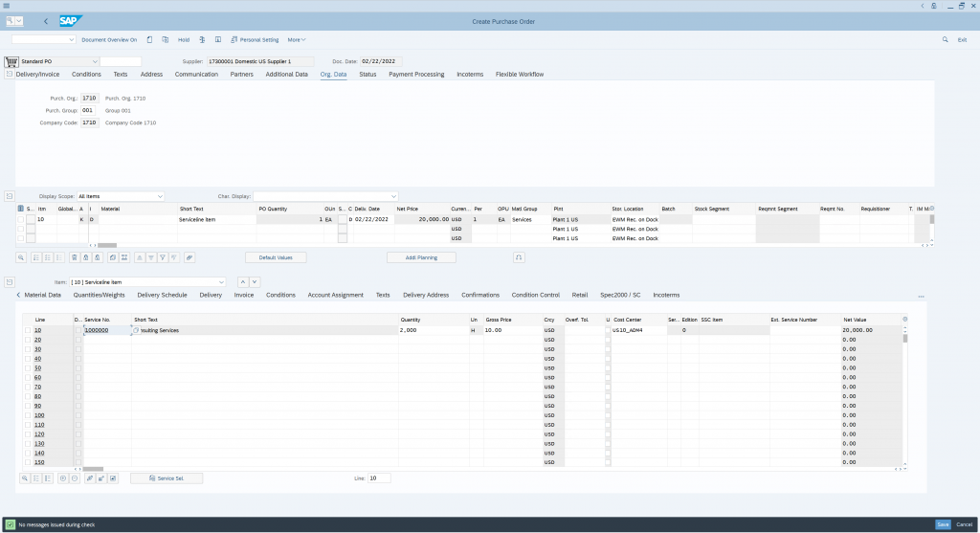Open the empty command field dropdown
The image size is (980, 533).
pyautogui.click(x=71, y=39)
